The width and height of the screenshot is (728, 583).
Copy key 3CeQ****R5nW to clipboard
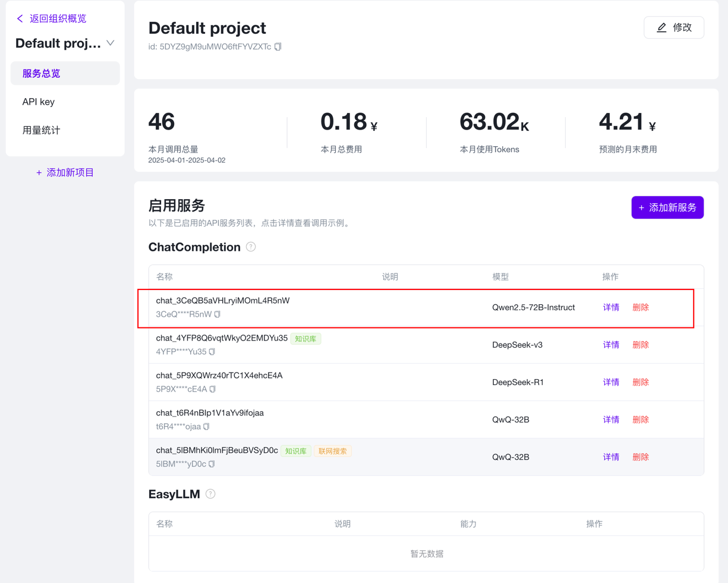pyautogui.click(x=218, y=314)
